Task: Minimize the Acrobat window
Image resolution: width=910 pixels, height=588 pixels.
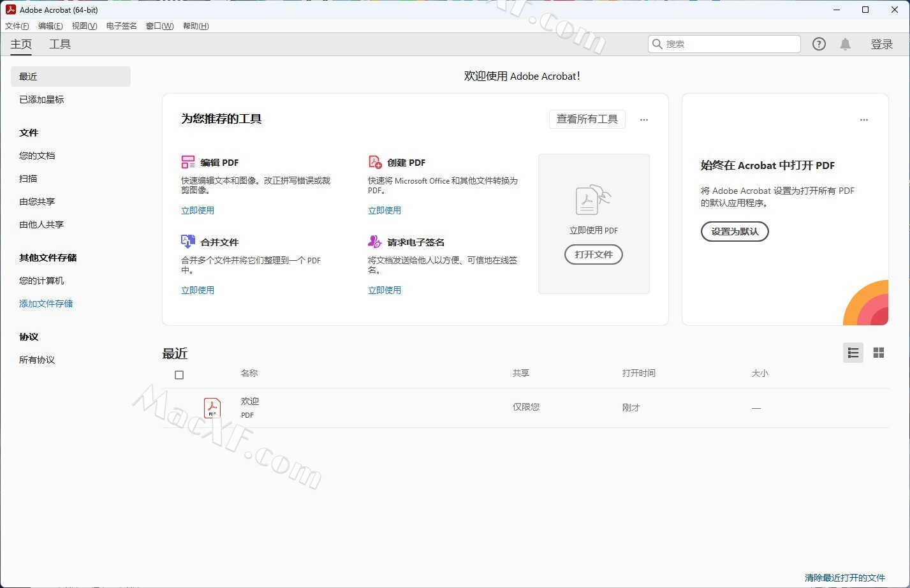Action: tap(836, 10)
